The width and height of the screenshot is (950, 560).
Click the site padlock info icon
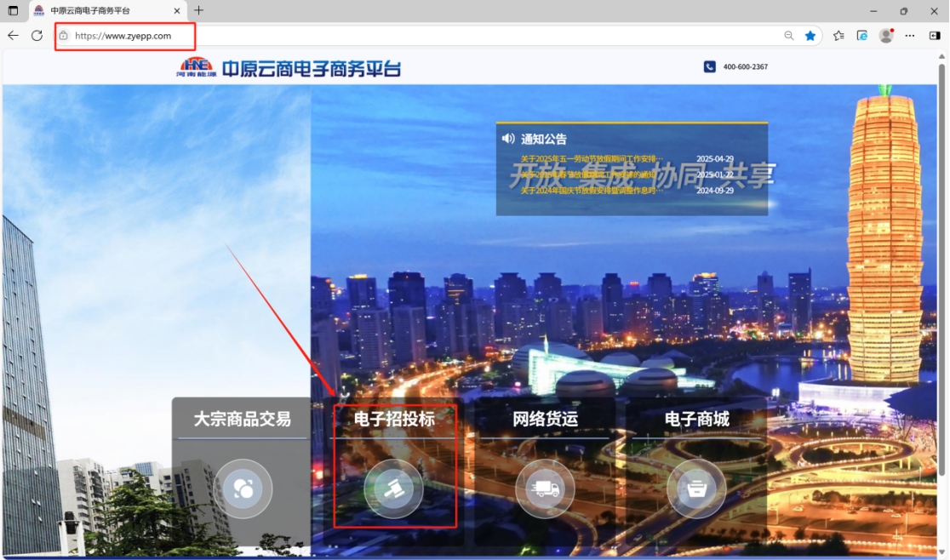click(64, 36)
